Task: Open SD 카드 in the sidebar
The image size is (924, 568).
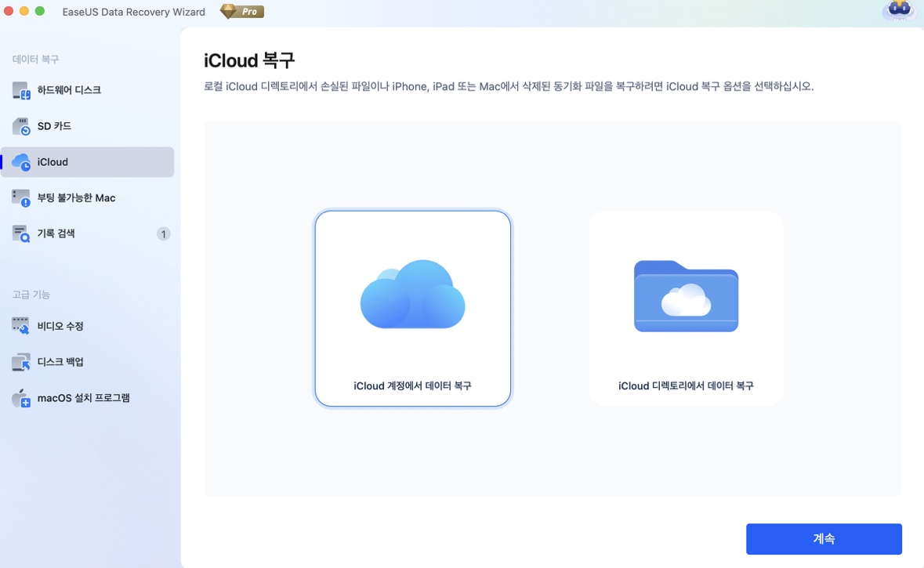Action: pyautogui.click(x=87, y=126)
